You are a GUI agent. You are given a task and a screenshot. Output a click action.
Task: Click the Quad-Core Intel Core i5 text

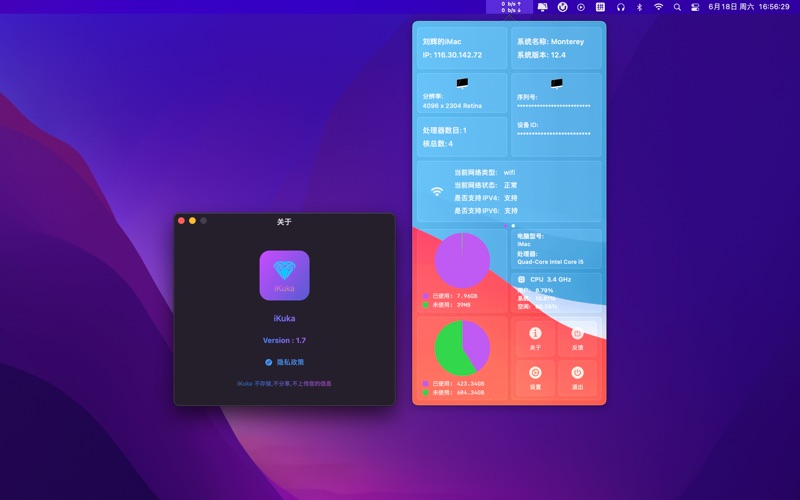point(551,262)
